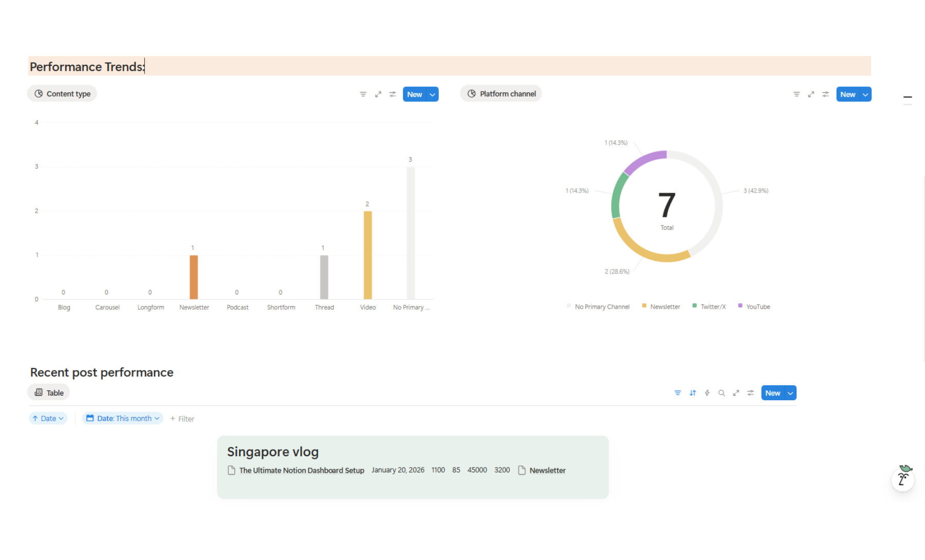The image size is (925, 560).
Task: Click the 1100 value in the row
Action: 438,471
